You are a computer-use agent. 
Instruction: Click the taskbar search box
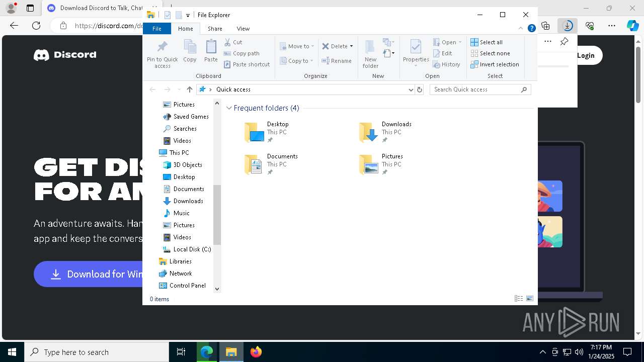tap(97, 352)
